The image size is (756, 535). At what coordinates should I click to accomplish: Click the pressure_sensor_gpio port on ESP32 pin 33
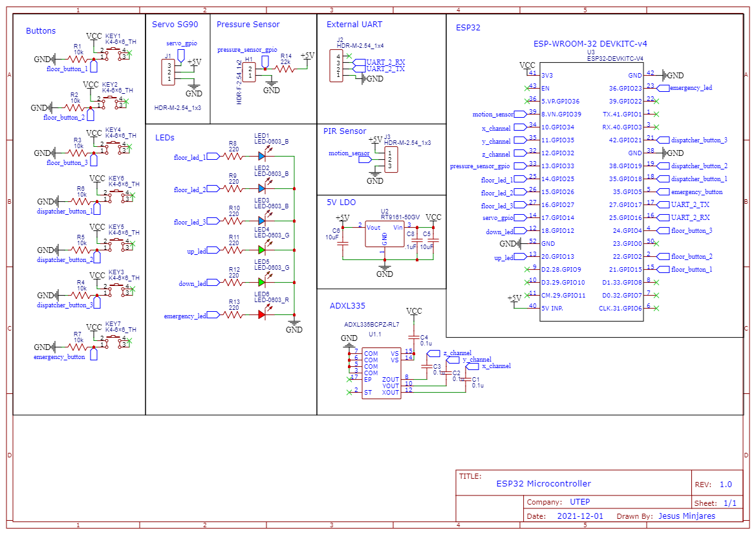click(x=488, y=166)
